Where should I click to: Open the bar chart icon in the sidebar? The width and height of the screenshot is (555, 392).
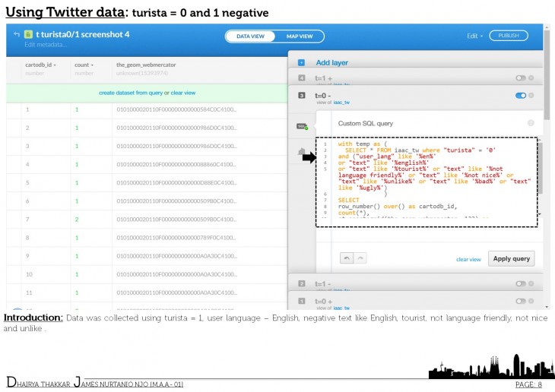pos(301,152)
